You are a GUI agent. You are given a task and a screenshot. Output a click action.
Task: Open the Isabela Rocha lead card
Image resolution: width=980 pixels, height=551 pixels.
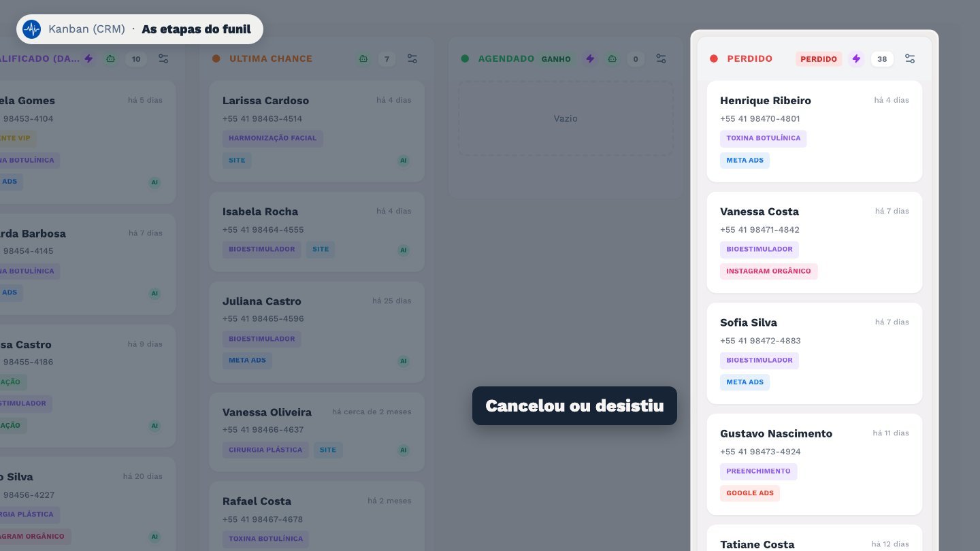tap(316, 231)
